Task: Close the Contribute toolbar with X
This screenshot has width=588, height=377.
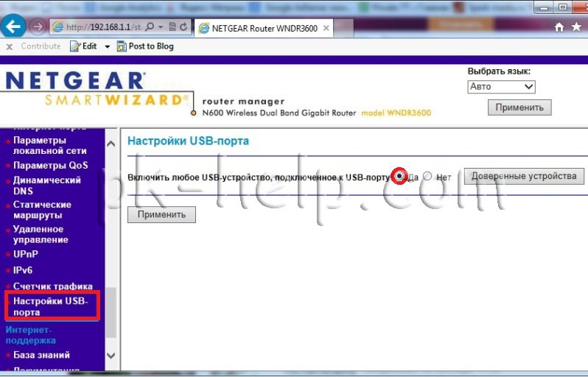Action: click(x=10, y=47)
